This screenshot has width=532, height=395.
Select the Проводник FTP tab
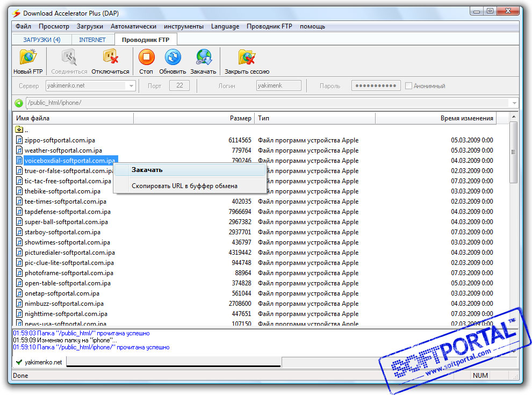pyautogui.click(x=146, y=40)
